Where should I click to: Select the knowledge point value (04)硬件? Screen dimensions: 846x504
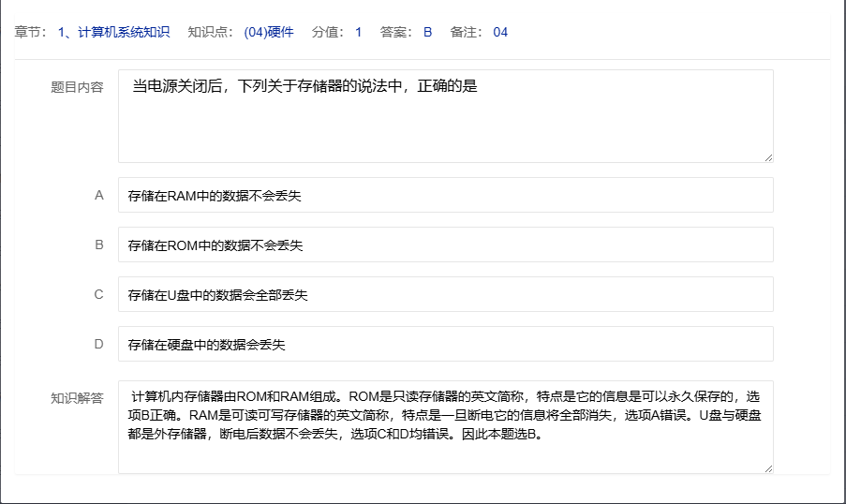tap(268, 32)
